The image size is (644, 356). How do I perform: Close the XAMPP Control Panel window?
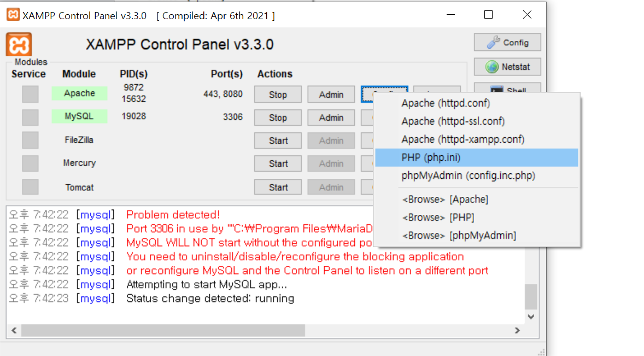pyautogui.click(x=527, y=15)
